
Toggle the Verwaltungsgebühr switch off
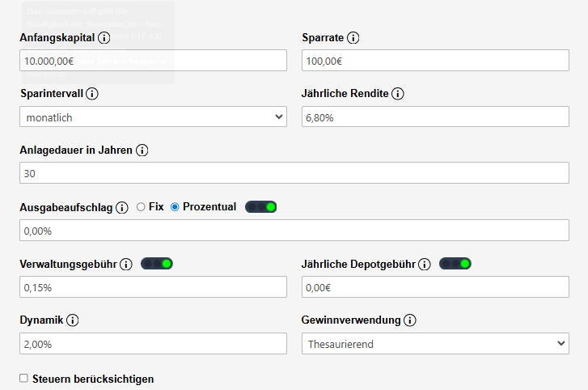(157, 264)
